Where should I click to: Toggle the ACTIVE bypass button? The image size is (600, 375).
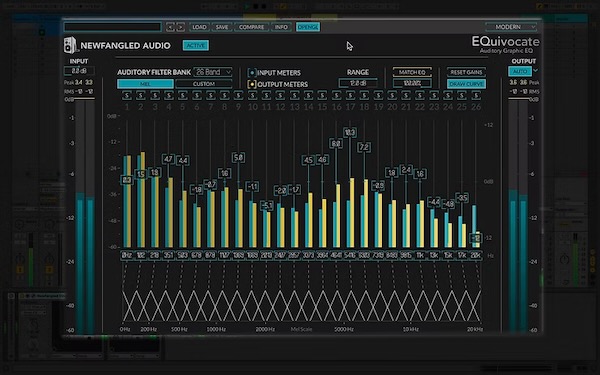pyautogui.click(x=196, y=45)
